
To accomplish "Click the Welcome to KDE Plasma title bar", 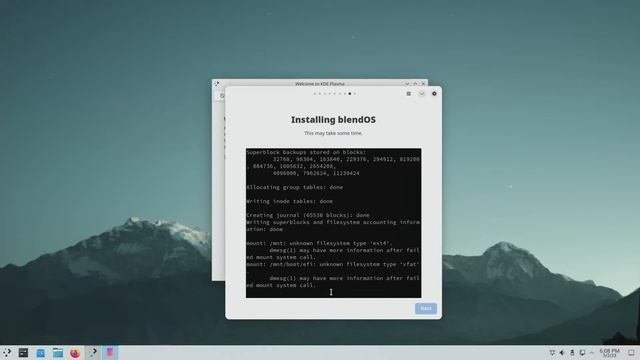I will point(320,83).
